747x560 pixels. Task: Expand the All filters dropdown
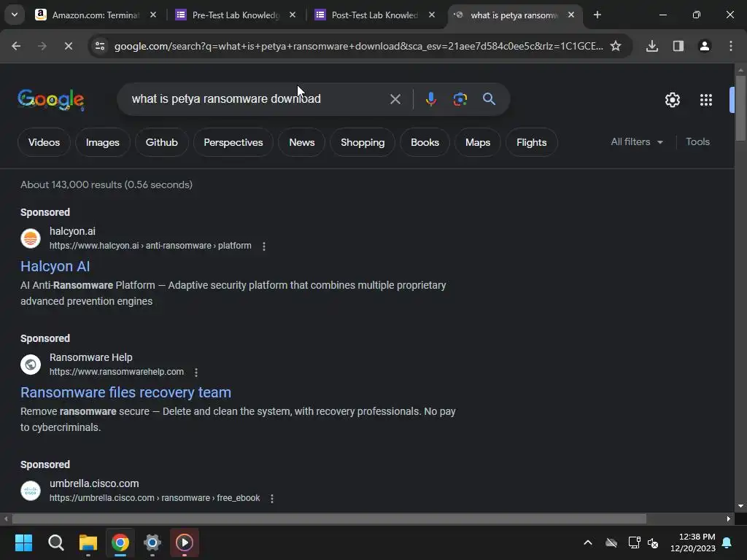click(637, 142)
